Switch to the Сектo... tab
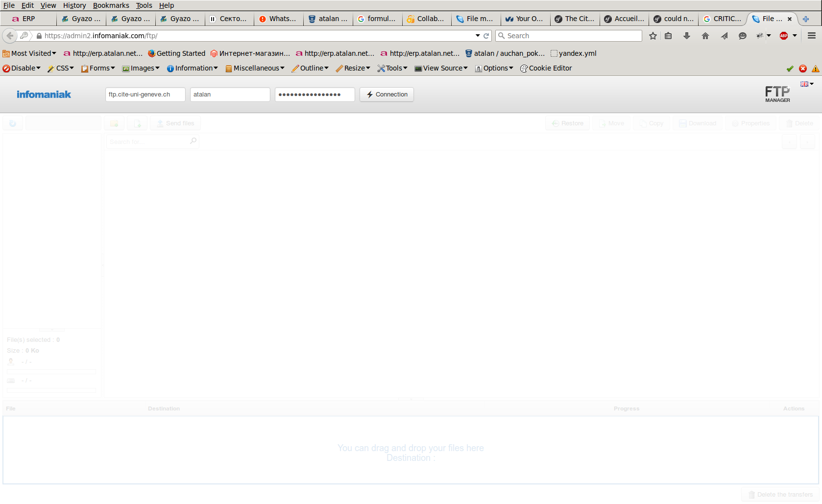 pyautogui.click(x=229, y=19)
